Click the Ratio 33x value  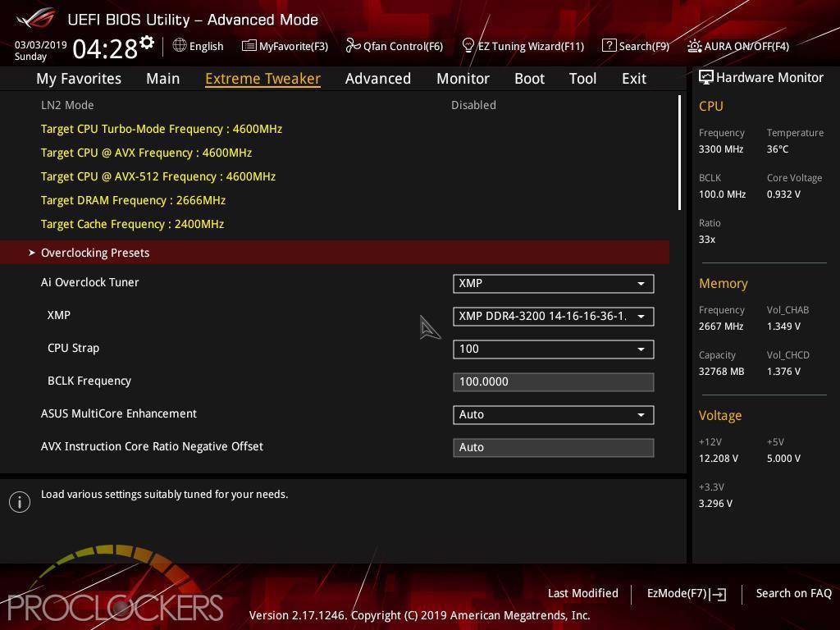[706, 240]
